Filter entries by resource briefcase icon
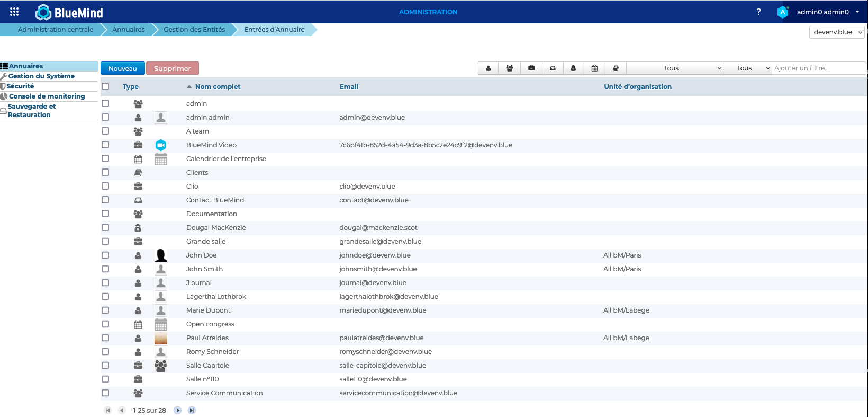The width and height of the screenshot is (868, 417). coord(531,68)
